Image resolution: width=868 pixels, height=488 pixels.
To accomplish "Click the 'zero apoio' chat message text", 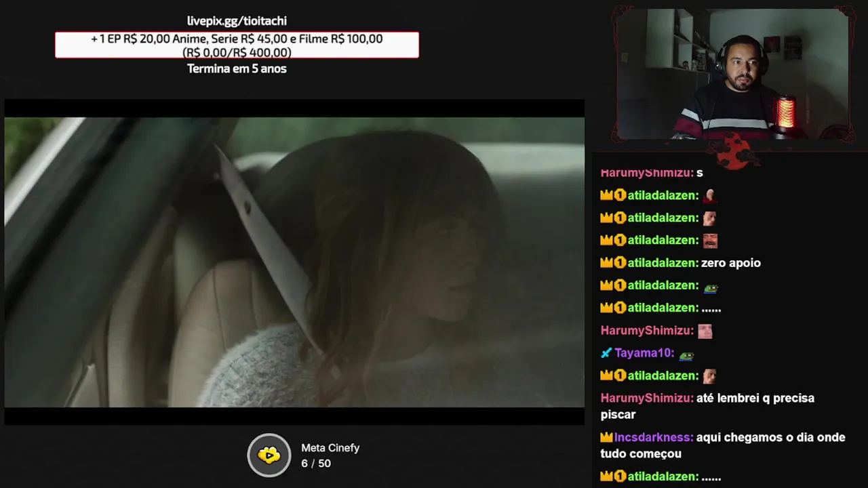I will click(731, 263).
